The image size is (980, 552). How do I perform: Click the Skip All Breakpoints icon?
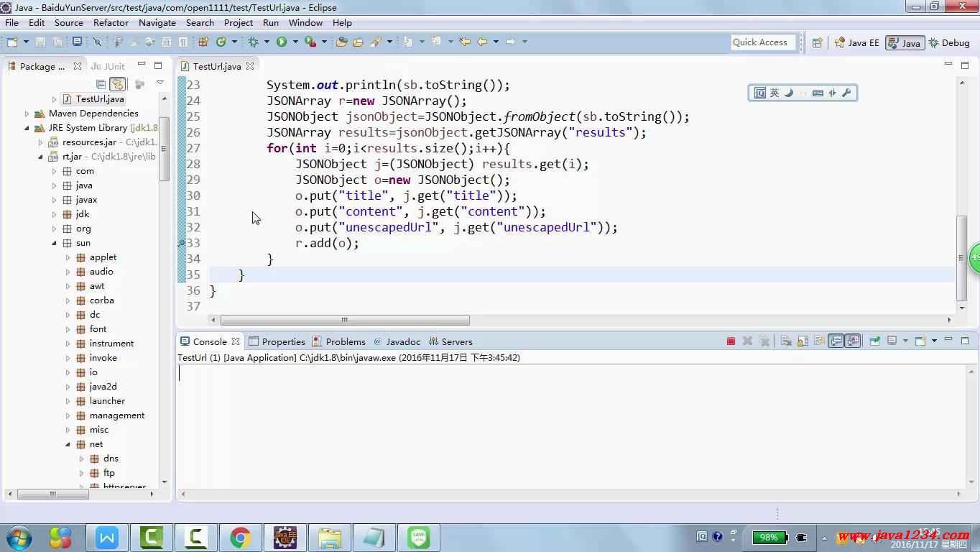[96, 42]
